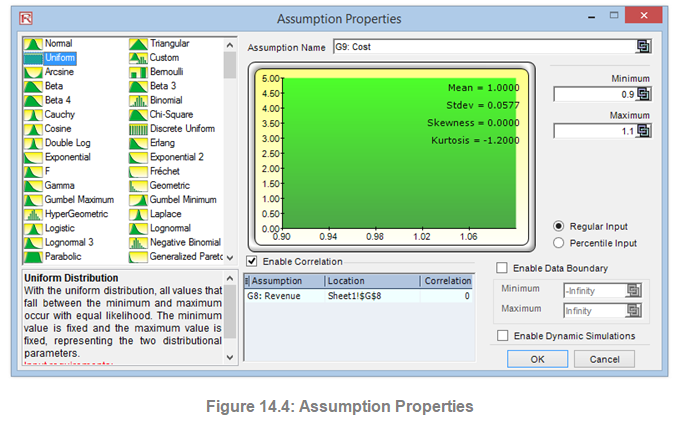Open cell reference picker for Assumption Name
The height and width of the screenshot is (428, 689).
643,47
